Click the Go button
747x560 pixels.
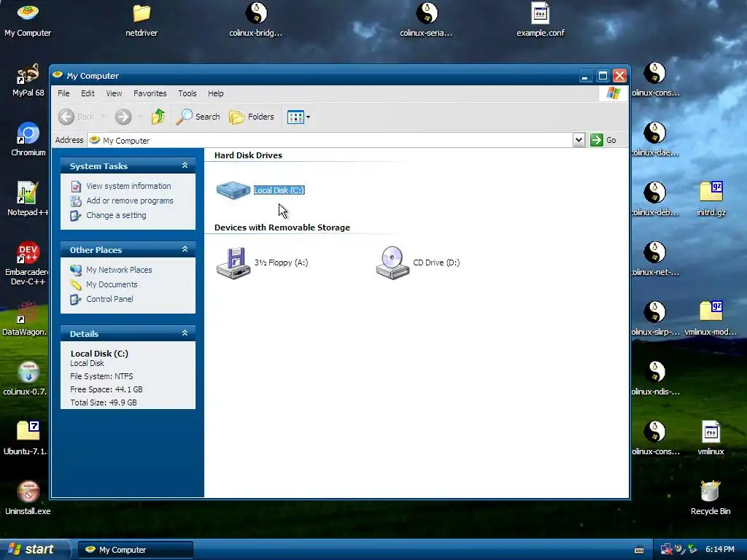click(x=603, y=140)
